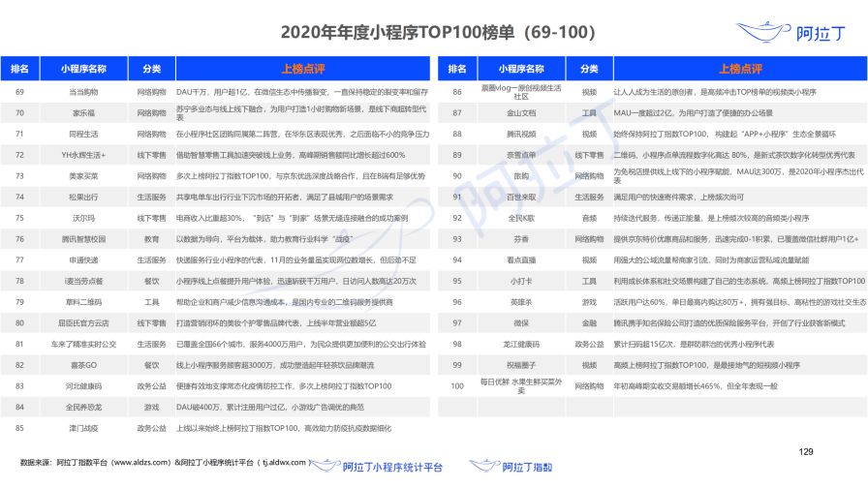
Task: Click the comment DAU破400万 for 全民养恐龙
Action: pos(270,408)
